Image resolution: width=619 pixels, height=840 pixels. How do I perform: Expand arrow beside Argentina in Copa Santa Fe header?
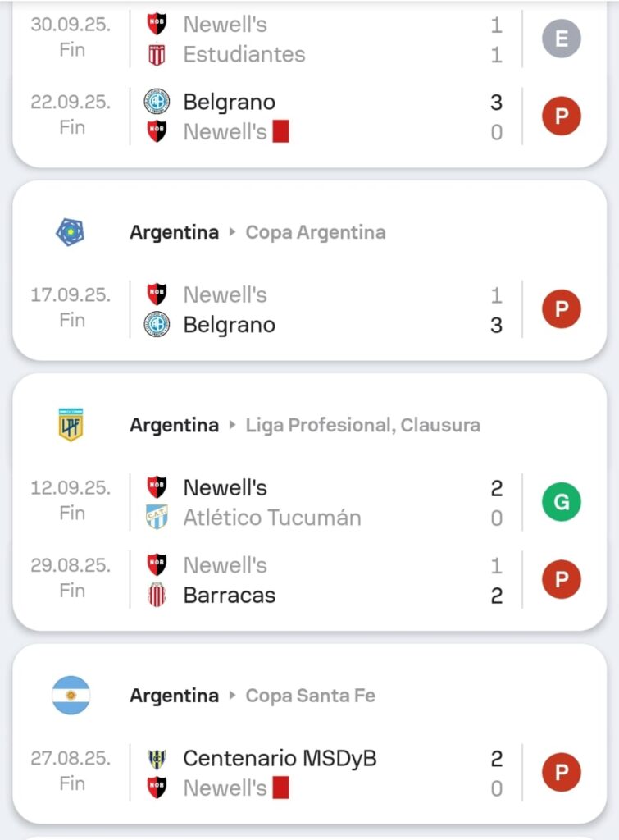[x=233, y=696]
